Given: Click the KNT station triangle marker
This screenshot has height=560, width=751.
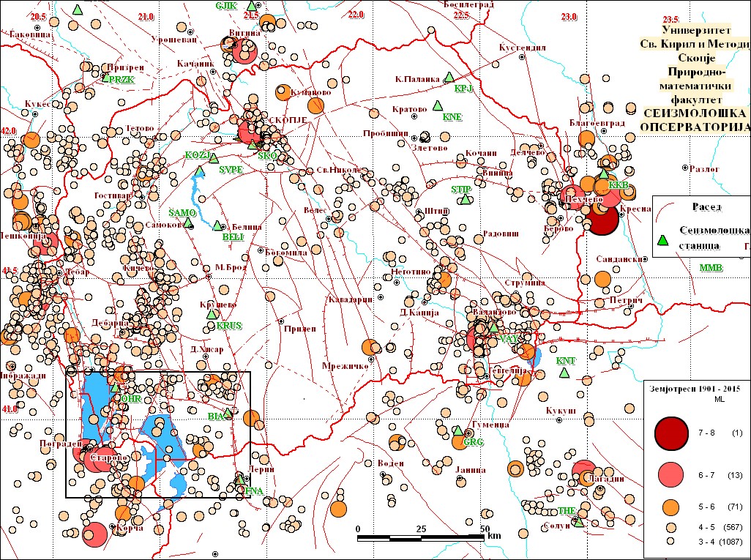Looking at the screenshot, I should 564,373.
